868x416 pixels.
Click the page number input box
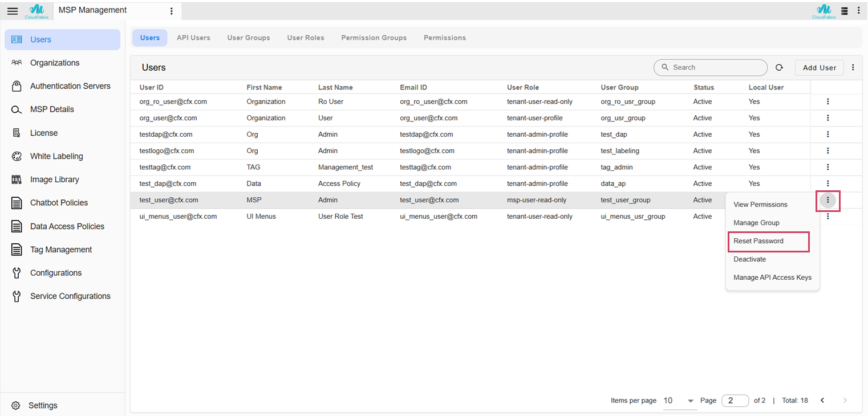(735, 401)
